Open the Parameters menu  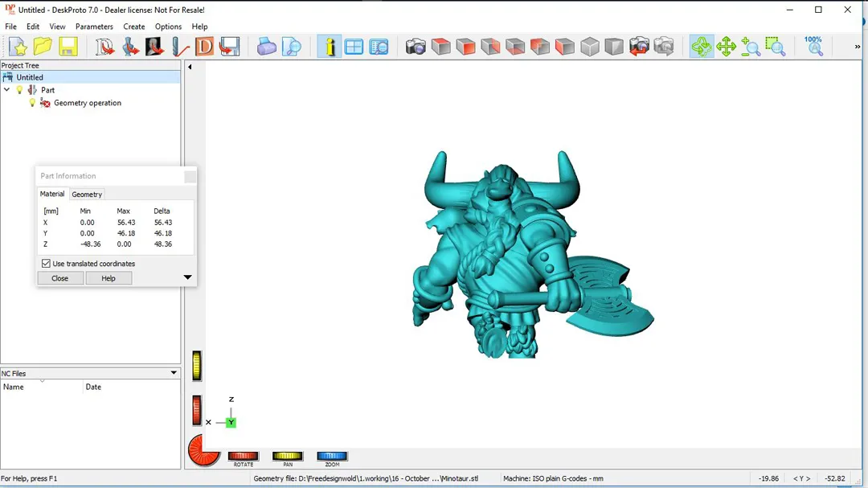(94, 26)
